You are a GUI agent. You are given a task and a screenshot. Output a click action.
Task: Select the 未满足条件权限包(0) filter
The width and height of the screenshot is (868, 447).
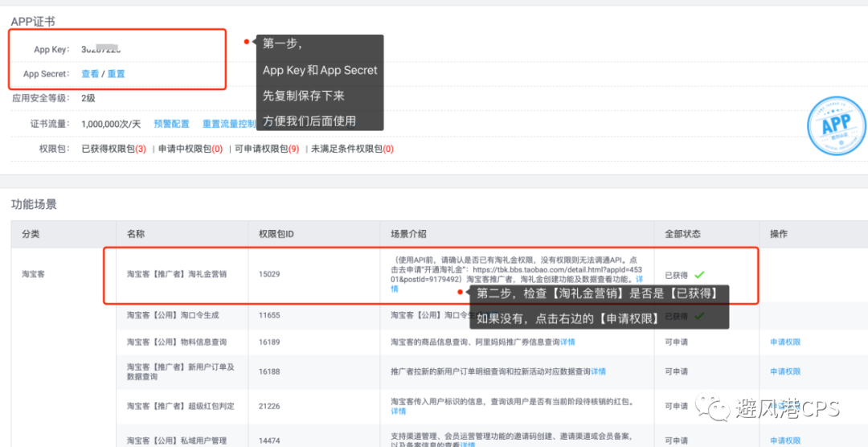point(352,149)
